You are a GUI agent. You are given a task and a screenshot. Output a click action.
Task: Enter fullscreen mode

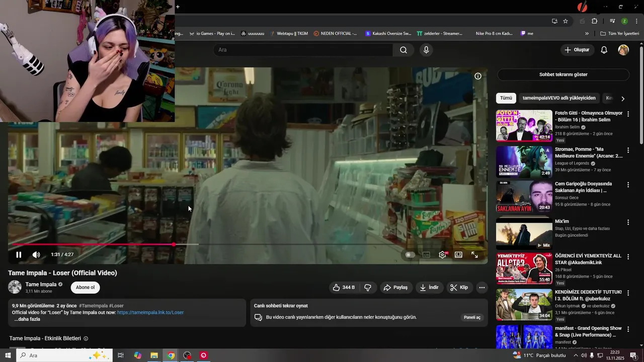[x=474, y=255]
